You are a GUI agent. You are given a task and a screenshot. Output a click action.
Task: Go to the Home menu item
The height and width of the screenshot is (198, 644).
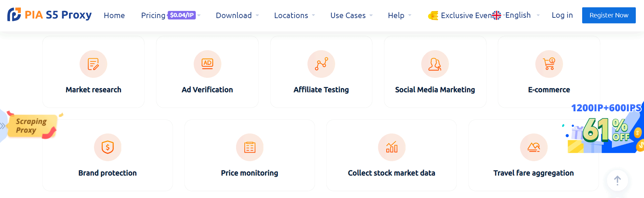tap(114, 15)
